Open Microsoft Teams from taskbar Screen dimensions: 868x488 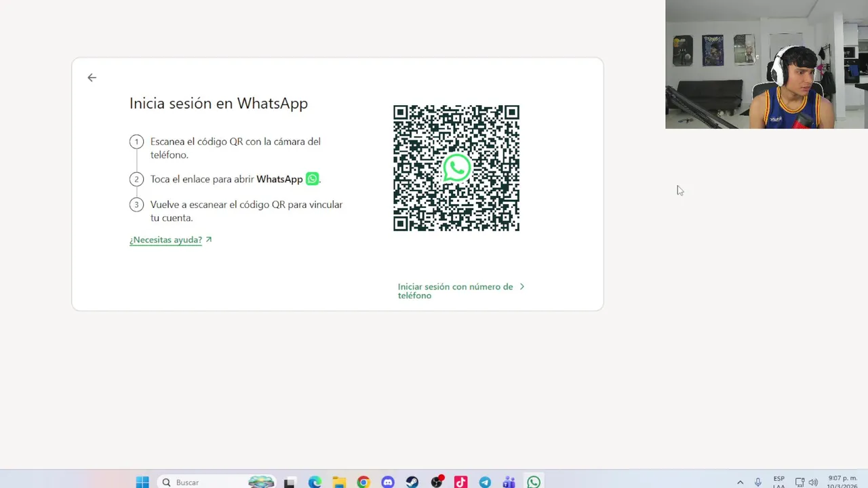point(509,483)
